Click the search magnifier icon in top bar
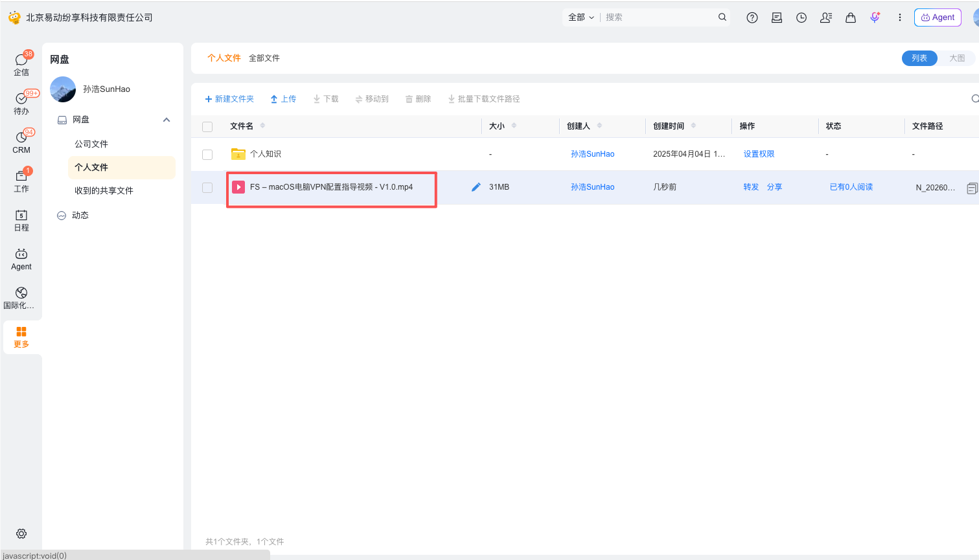 [x=722, y=17]
